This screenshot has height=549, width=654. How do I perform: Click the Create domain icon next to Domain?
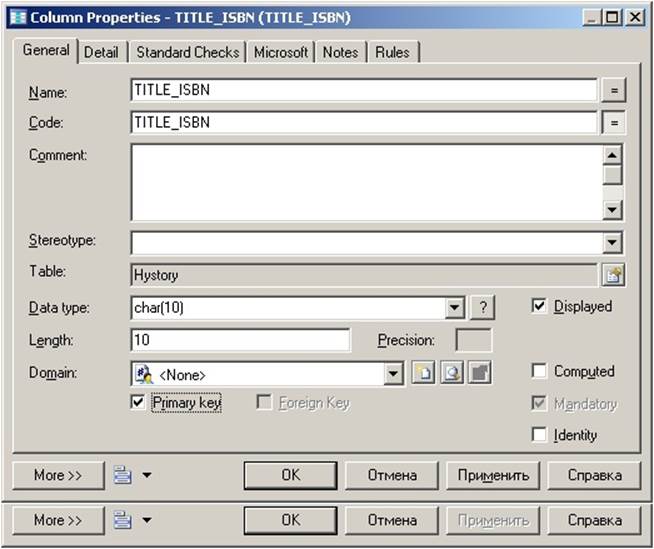(x=423, y=372)
